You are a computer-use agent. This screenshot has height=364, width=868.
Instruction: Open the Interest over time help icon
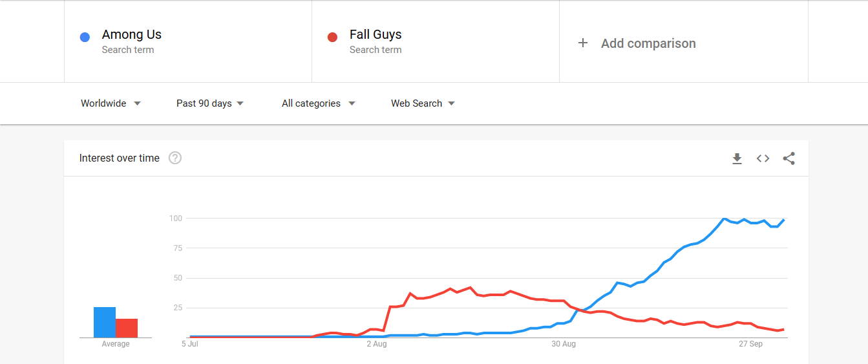pyautogui.click(x=175, y=158)
